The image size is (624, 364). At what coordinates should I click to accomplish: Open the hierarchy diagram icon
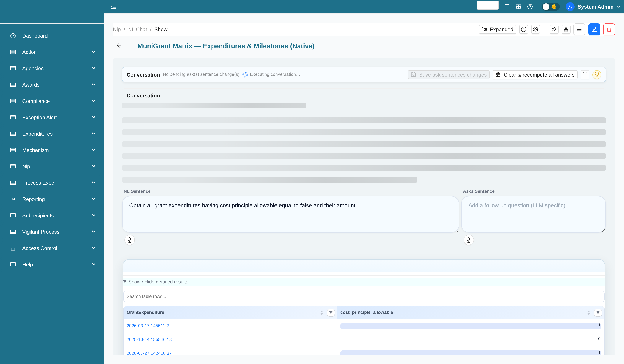pos(566,30)
